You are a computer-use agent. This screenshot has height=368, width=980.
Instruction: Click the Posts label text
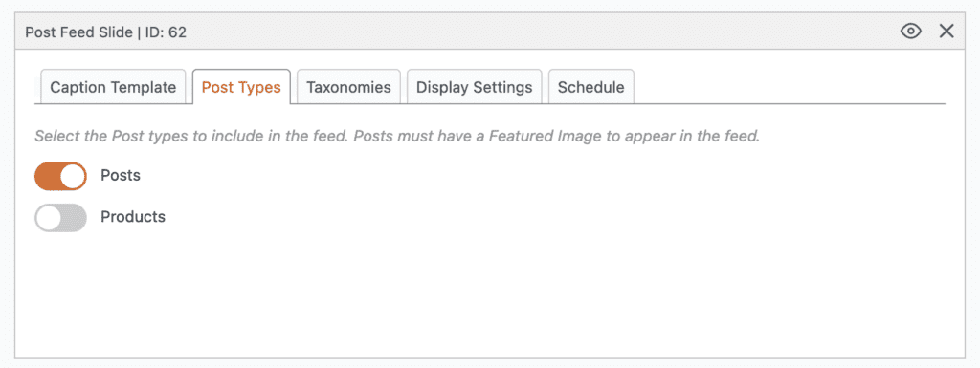(121, 176)
